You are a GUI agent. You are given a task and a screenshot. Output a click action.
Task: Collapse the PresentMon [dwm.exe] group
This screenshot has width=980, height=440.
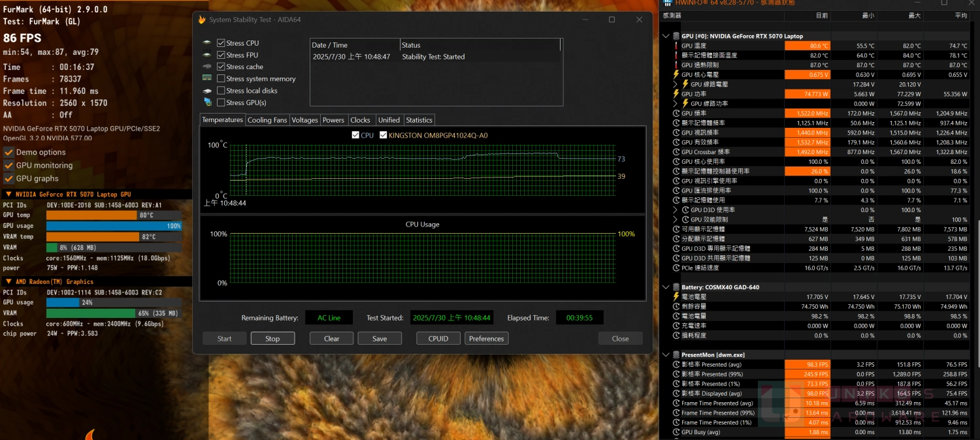click(666, 355)
